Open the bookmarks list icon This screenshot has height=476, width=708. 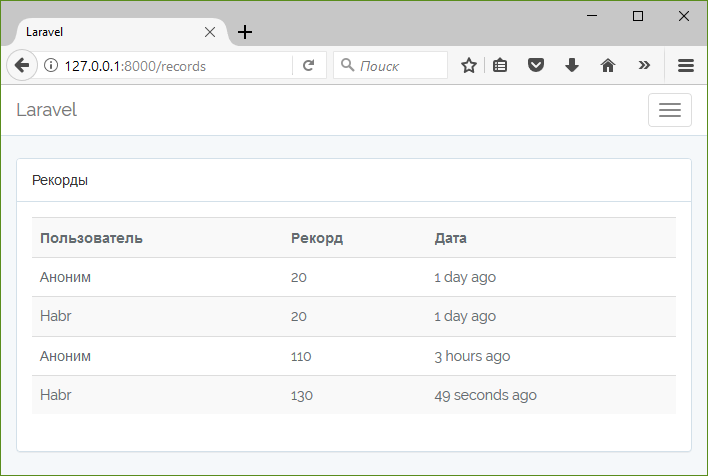click(500, 66)
